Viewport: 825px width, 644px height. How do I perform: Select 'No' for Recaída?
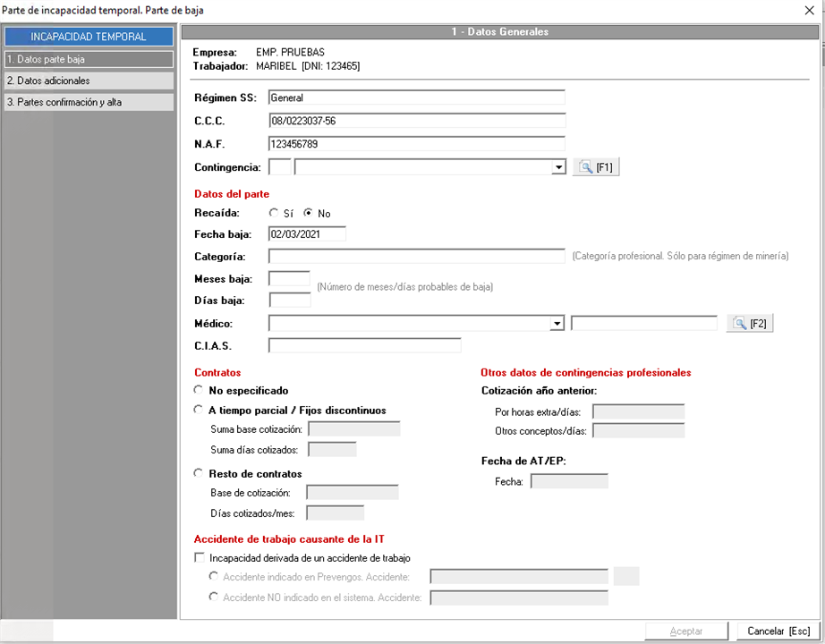tap(309, 214)
